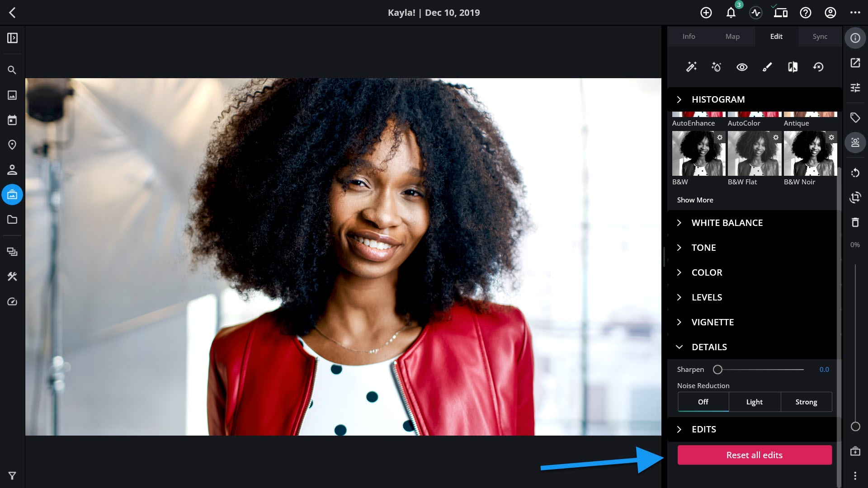The width and height of the screenshot is (868, 488).
Task: Collapse the DETAILS section
Action: tap(709, 347)
